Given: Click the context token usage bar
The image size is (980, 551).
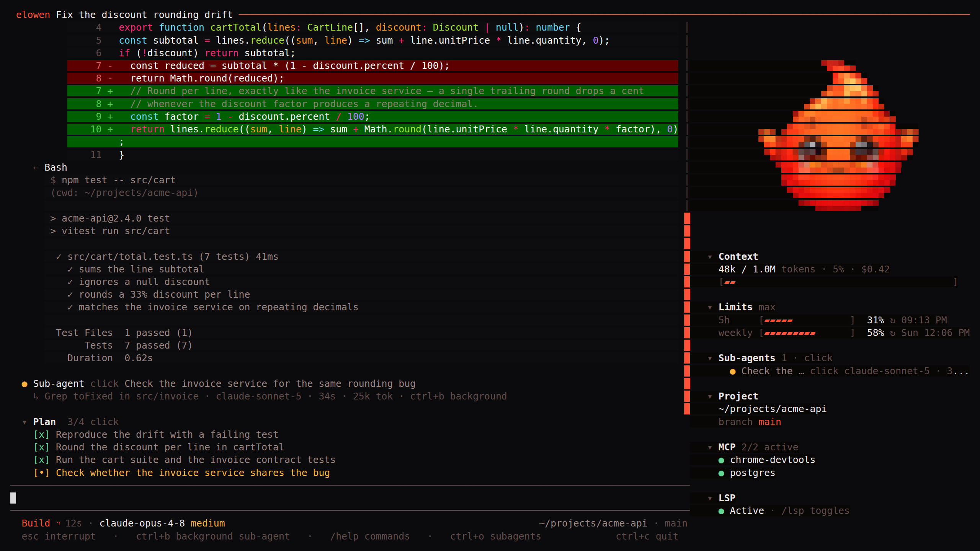Looking at the screenshot, I should 838,282.
